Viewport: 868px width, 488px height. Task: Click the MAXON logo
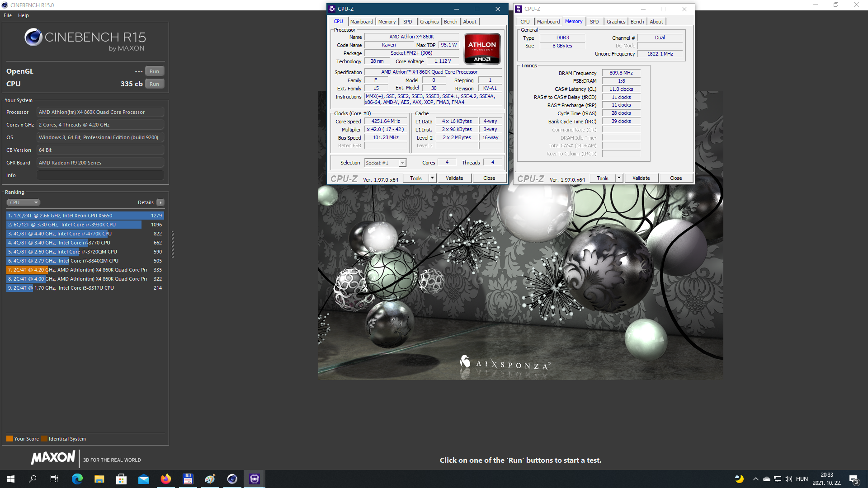point(53,458)
